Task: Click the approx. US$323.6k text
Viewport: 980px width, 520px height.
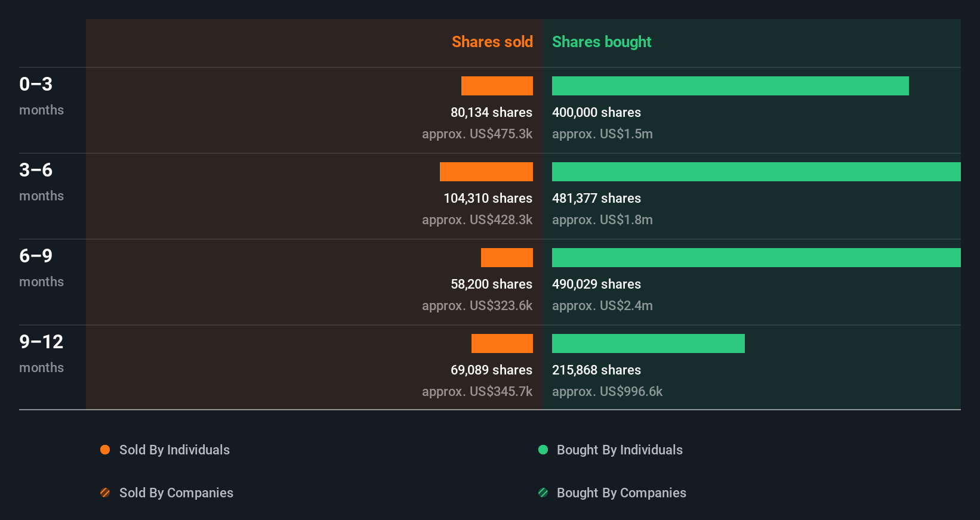Action: click(477, 306)
